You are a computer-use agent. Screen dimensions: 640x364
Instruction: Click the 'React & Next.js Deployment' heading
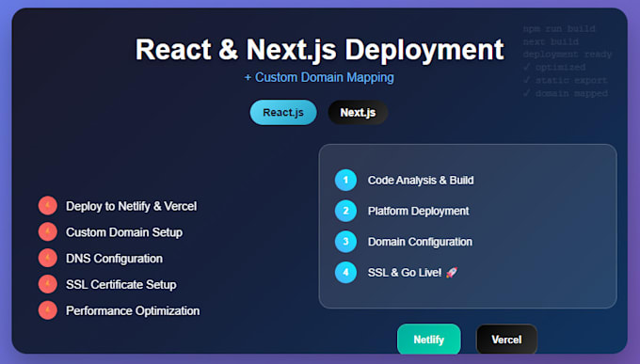click(320, 50)
